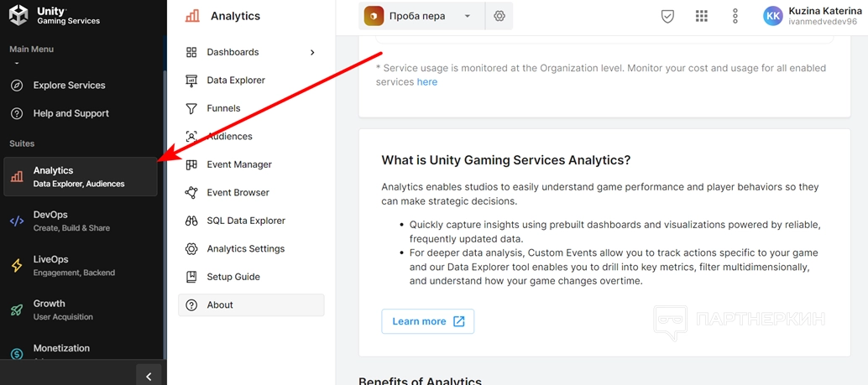Click the Unity Gaming Services logo
Screen dimensions: 868x385
pos(55,15)
